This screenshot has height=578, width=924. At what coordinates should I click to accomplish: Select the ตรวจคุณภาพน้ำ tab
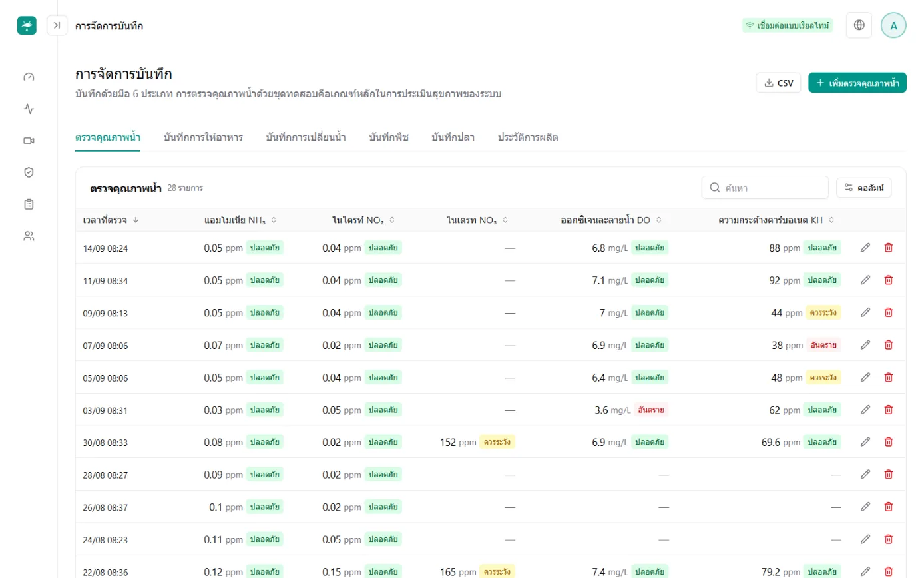click(108, 138)
